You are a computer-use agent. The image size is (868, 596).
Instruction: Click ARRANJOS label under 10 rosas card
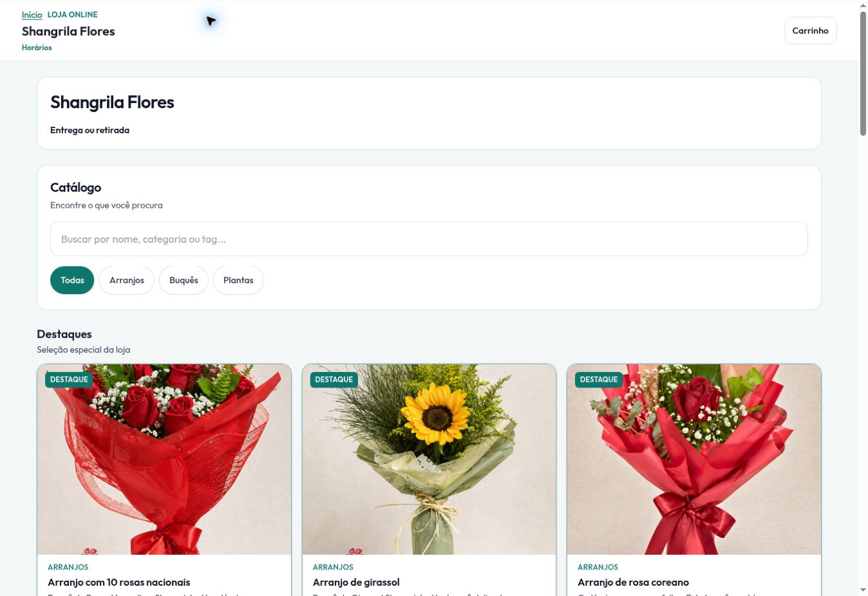coord(68,567)
